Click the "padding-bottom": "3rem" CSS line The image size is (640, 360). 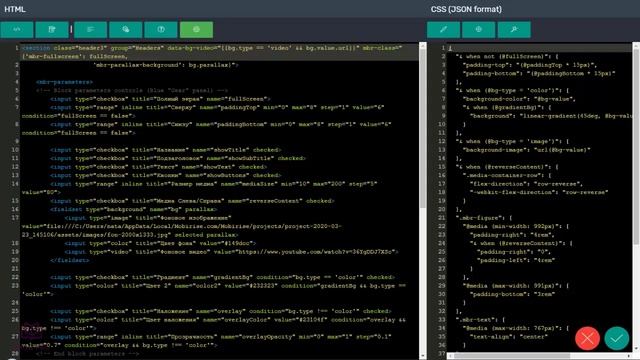coord(513,294)
